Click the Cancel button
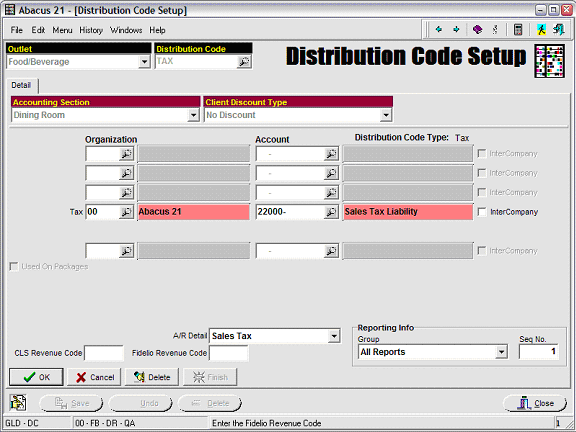This screenshot has height=432, width=576. (x=94, y=377)
